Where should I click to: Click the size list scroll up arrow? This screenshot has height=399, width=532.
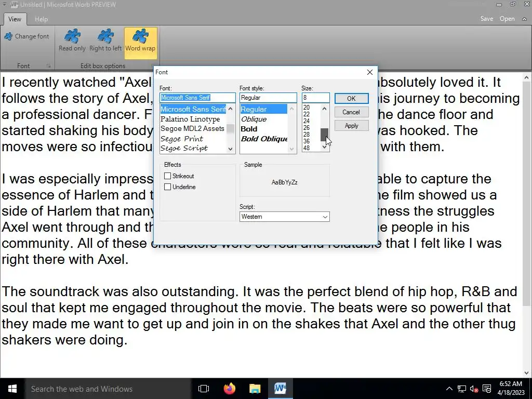coord(324,109)
